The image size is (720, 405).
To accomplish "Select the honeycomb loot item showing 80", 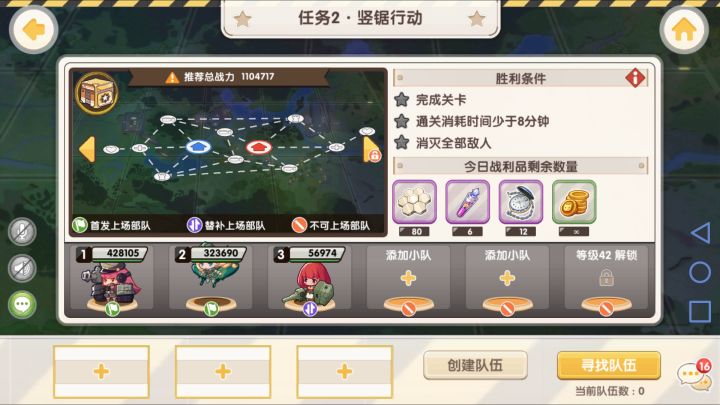I will point(414,202).
